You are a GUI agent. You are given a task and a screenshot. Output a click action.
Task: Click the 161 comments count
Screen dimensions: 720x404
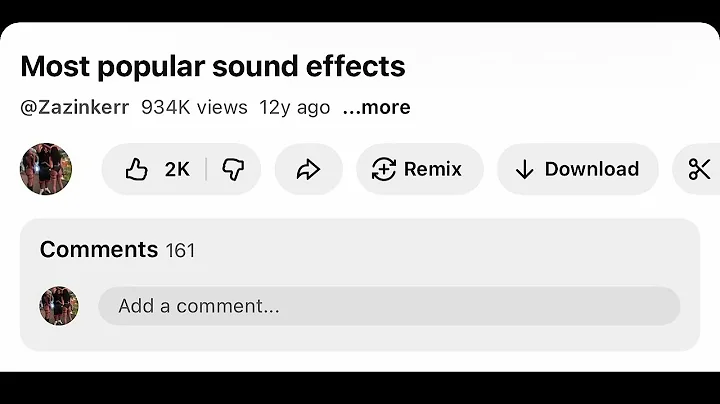tap(180, 250)
